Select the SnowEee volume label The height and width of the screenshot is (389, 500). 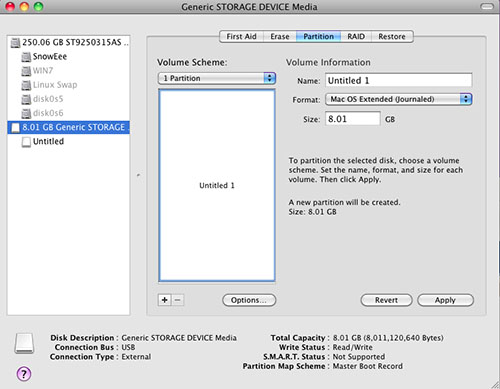[x=50, y=57]
